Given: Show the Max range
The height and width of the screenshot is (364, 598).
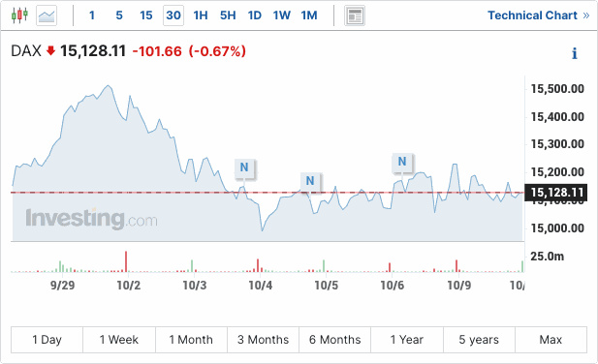Looking at the screenshot, I should coord(551,339).
